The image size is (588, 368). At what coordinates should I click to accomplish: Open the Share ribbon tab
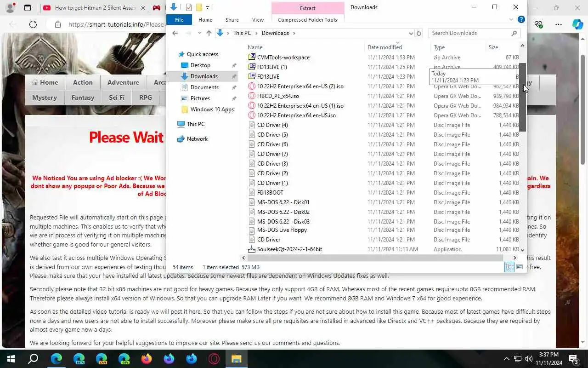pos(232,20)
